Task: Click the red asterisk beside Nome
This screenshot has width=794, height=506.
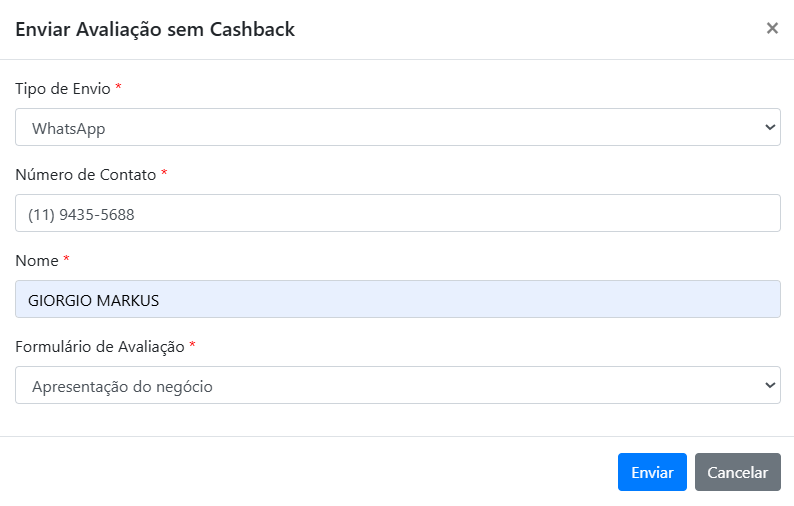Action: pos(67,260)
